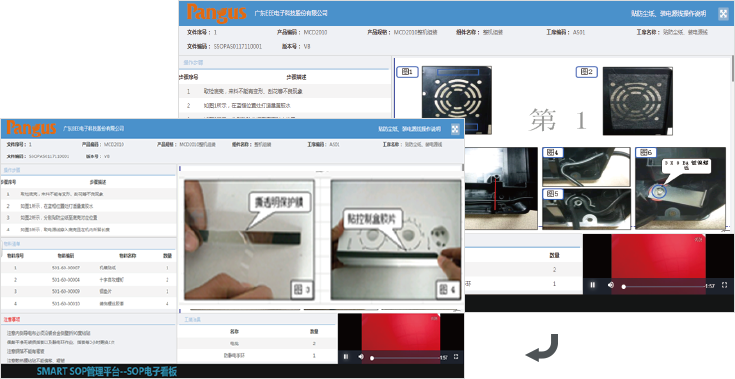Open the 图2 dust filter thumbnail

click(x=638, y=101)
